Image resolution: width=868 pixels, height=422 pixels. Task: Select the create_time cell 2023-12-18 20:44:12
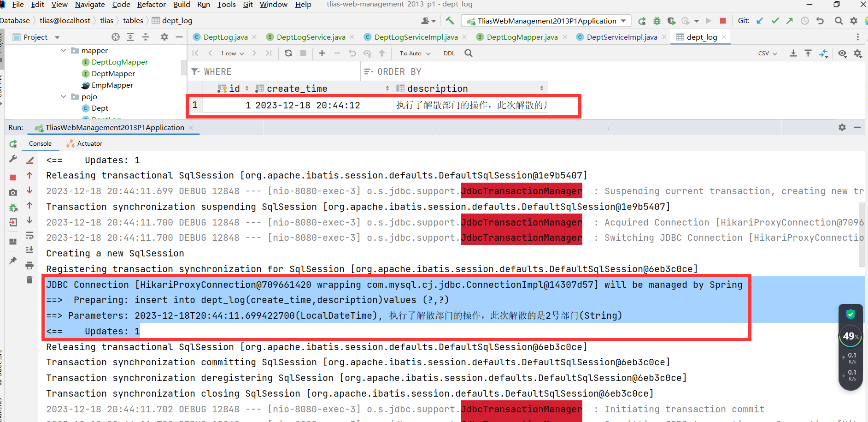(323, 105)
